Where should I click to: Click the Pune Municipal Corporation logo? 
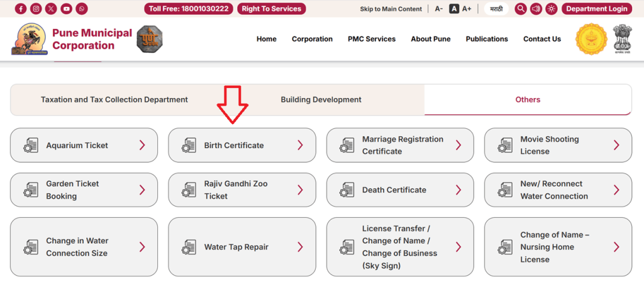click(29, 39)
